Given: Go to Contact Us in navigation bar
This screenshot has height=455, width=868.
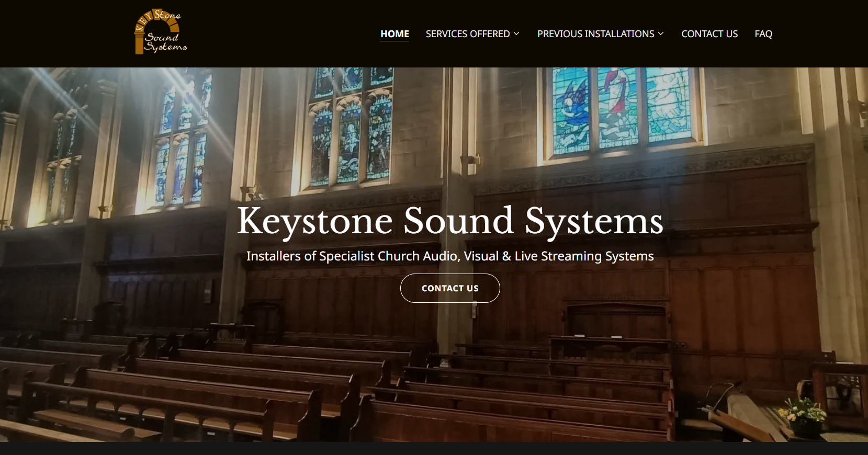Looking at the screenshot, I should tap(709, 34).
